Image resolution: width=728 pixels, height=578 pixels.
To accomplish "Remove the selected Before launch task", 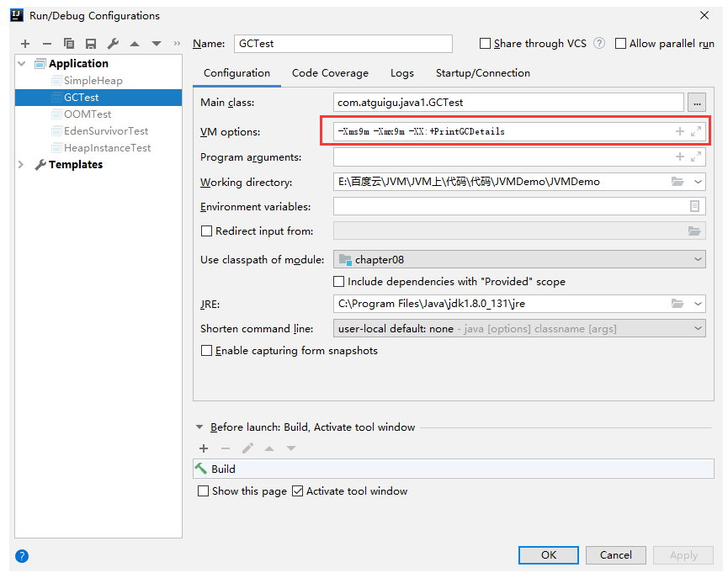I will [x=226, y=448].
